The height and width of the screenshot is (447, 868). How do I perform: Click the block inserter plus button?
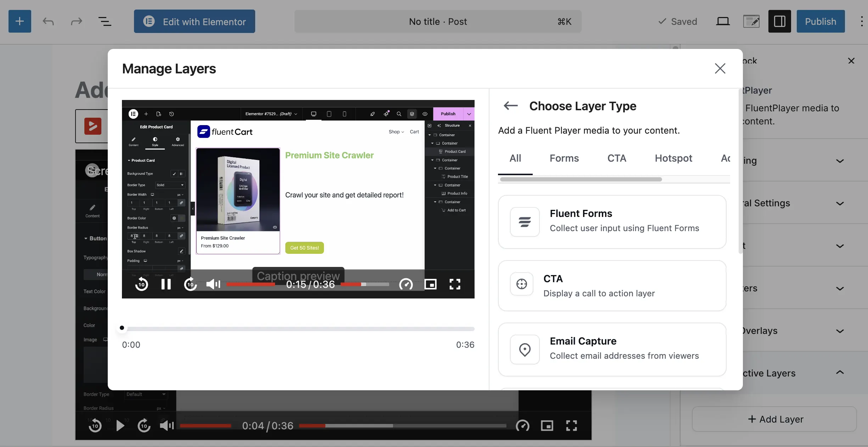(20, 21)
